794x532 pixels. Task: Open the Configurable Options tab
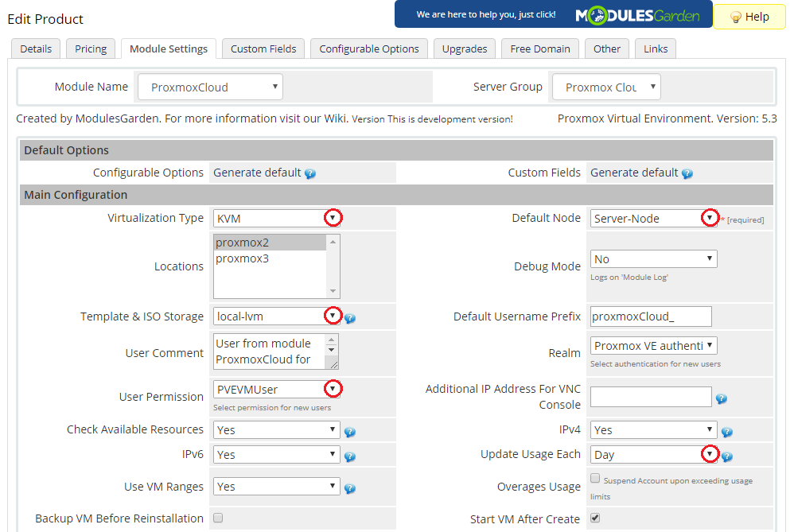(x=369, y=49)
